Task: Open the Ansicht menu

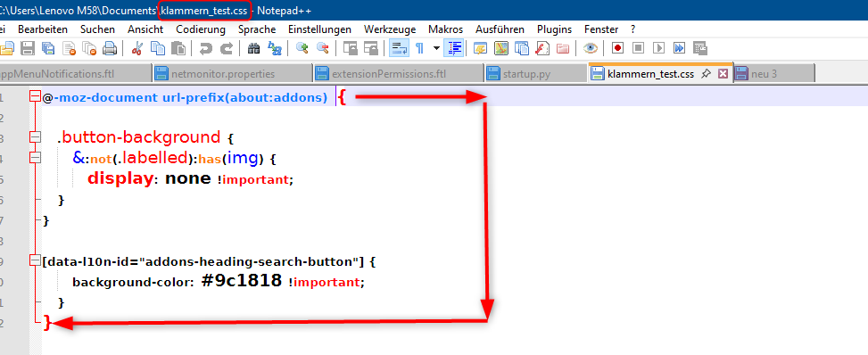Action: point(145,29)
